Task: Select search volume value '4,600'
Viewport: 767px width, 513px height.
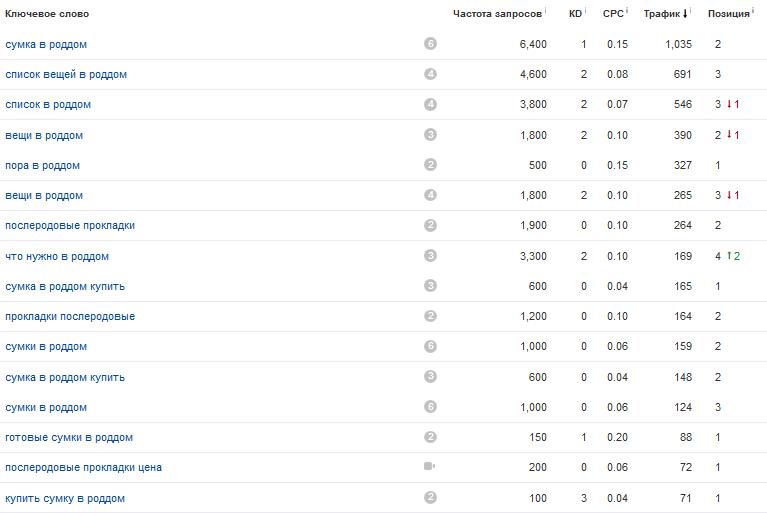Action: 533,74
